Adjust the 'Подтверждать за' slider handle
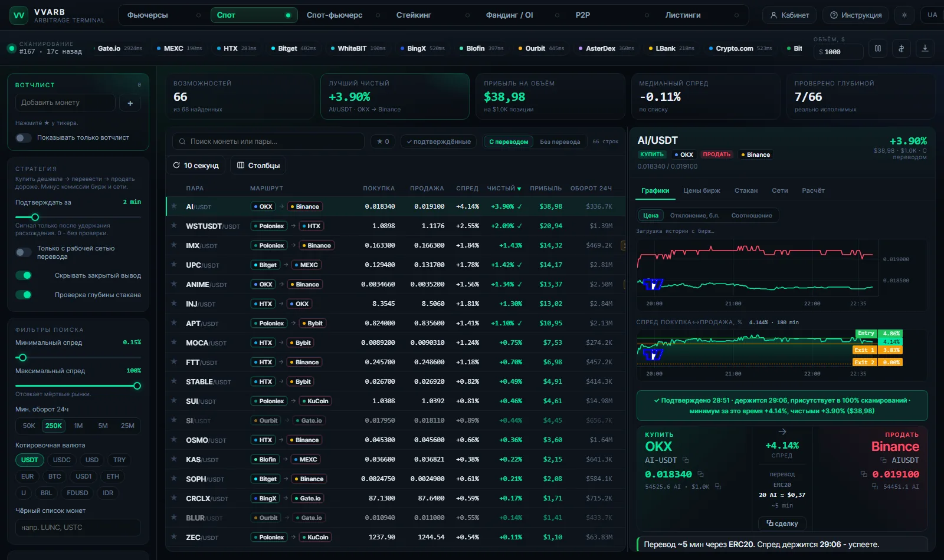The image size is (944, 560). coord(35,218)
